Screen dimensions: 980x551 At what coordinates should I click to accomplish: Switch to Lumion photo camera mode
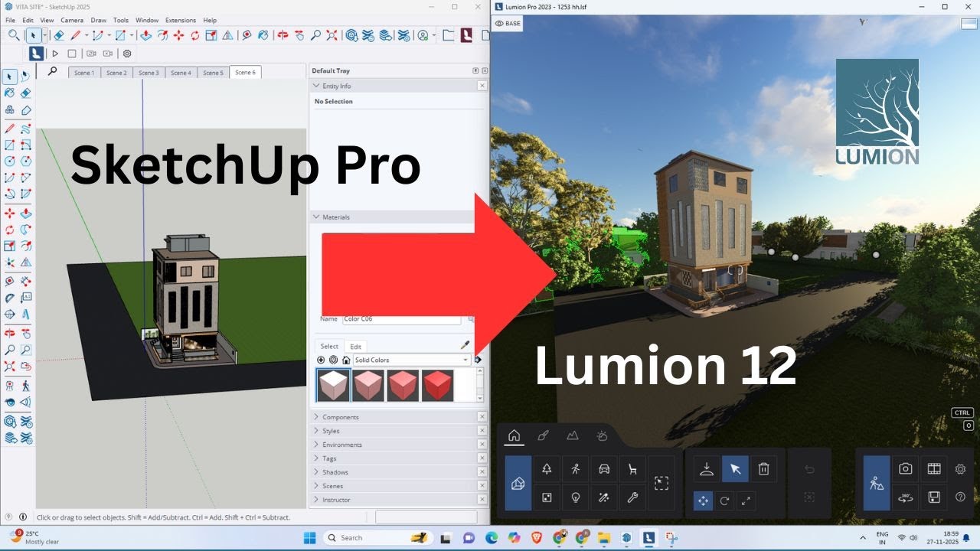[x=905, y=469]
